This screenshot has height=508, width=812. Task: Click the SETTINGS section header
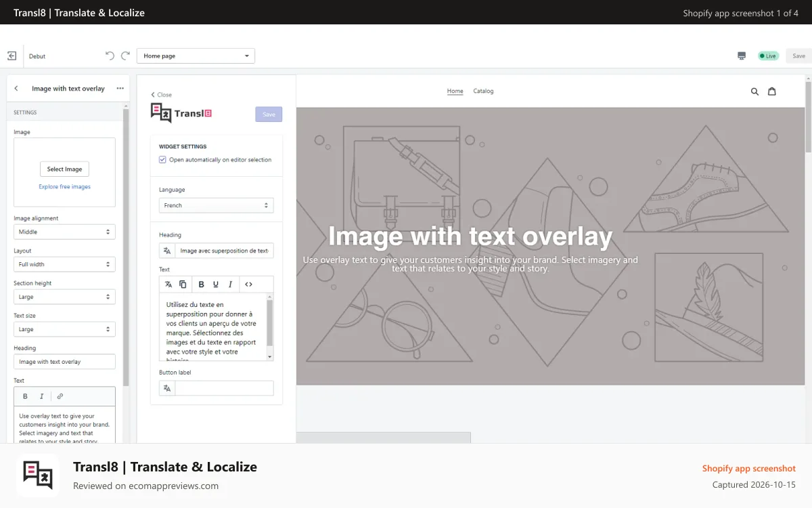pyautogui.click(x=25, y=112)
